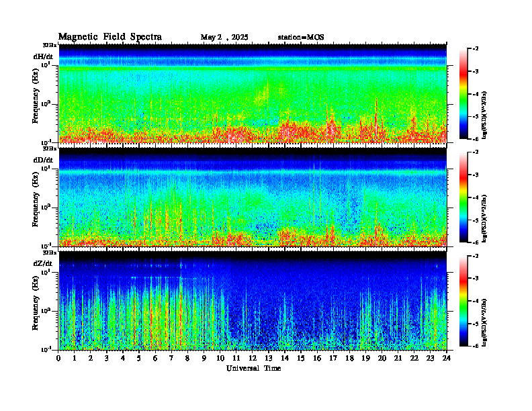
Task: Click hour tick label "16" on time axis
Action: [317, 359]
